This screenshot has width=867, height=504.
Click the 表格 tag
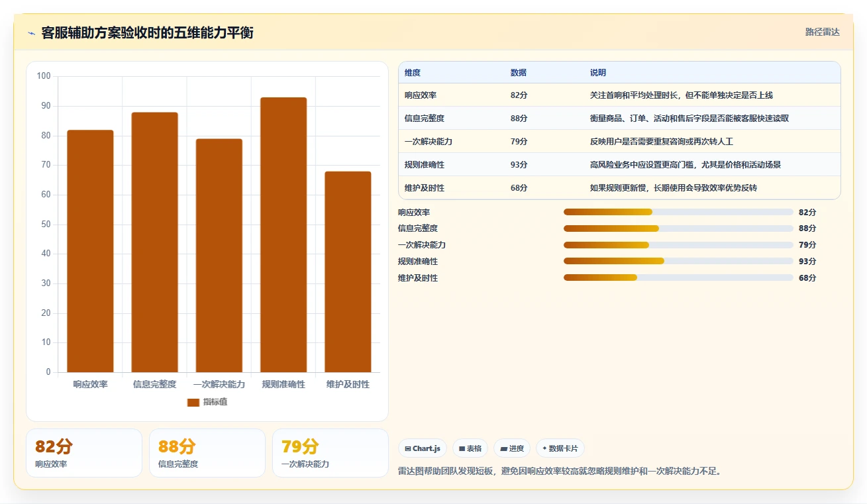[x=470, y=448]
